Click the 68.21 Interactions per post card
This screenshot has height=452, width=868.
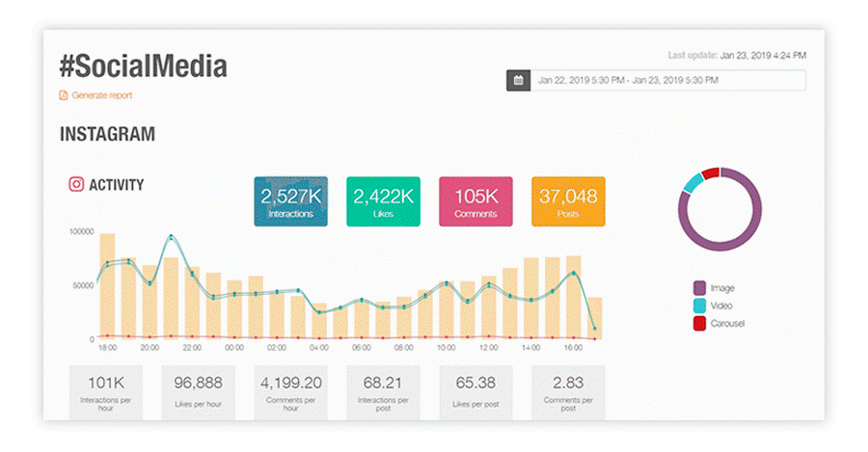coord(383,391)
